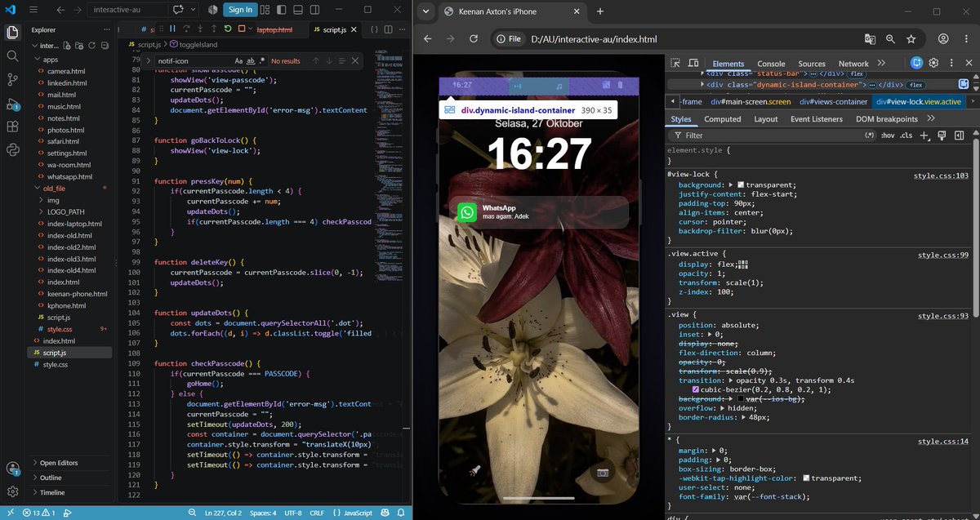Expand the replace field in find widget

pyautogui.click(x=149, y=60)
